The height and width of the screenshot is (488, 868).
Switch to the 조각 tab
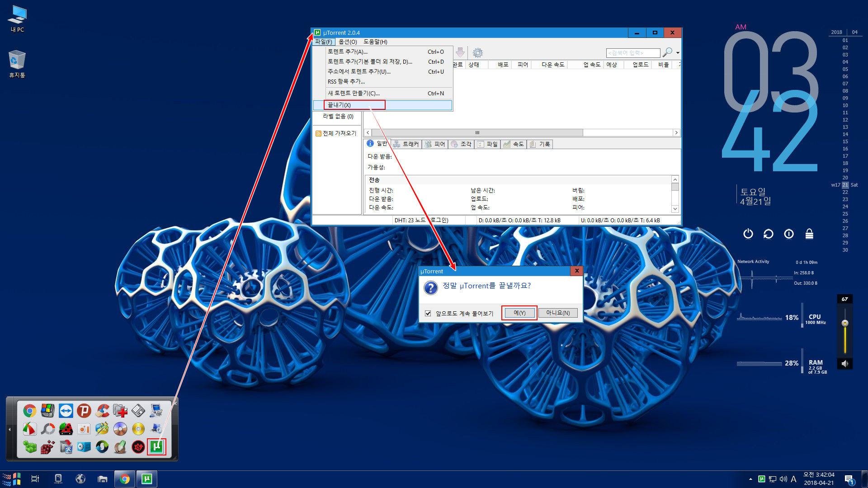[x=461, y=144]
